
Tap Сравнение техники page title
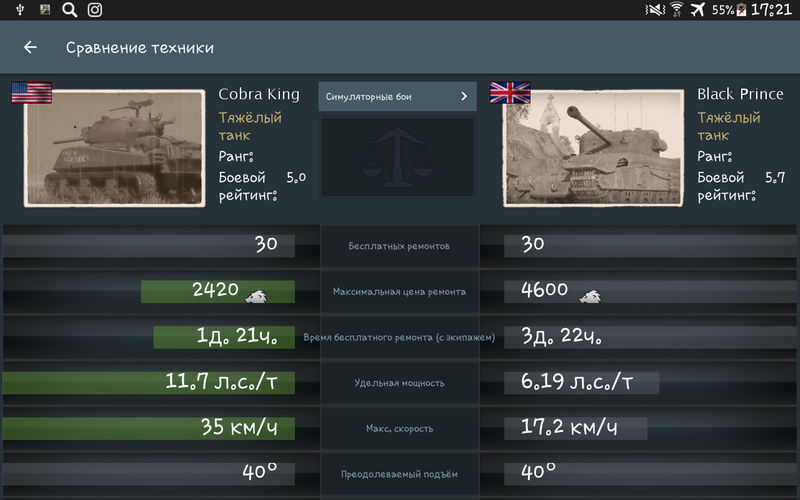tap(140, 48)
